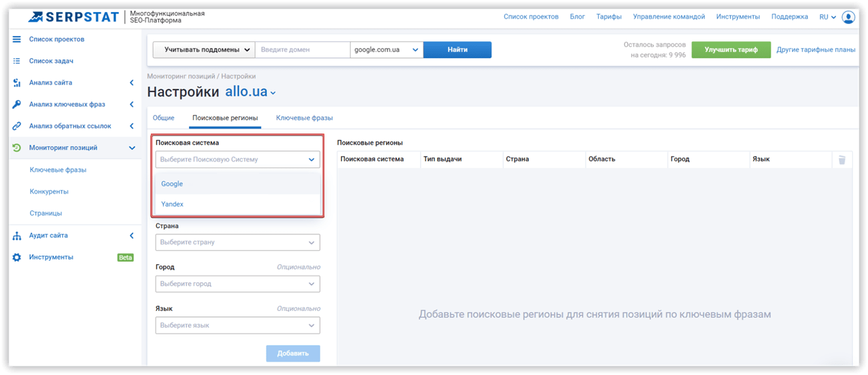This screenshot has width=868, height=375.
Task: Open Блог in top navigation
Action: click(578, 17)
